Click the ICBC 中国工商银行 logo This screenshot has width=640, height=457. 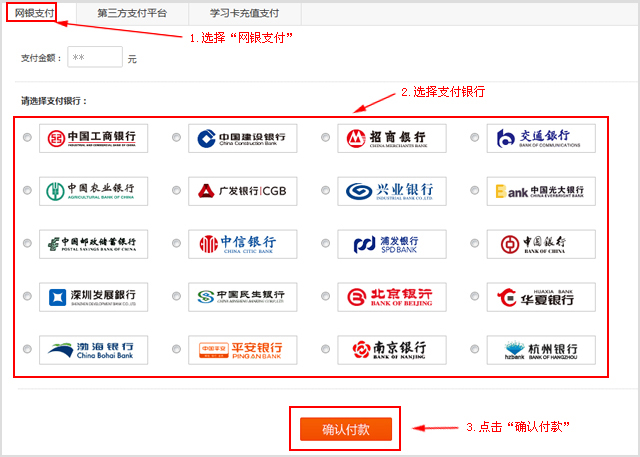pyautogui.click(x=93, y=139)
